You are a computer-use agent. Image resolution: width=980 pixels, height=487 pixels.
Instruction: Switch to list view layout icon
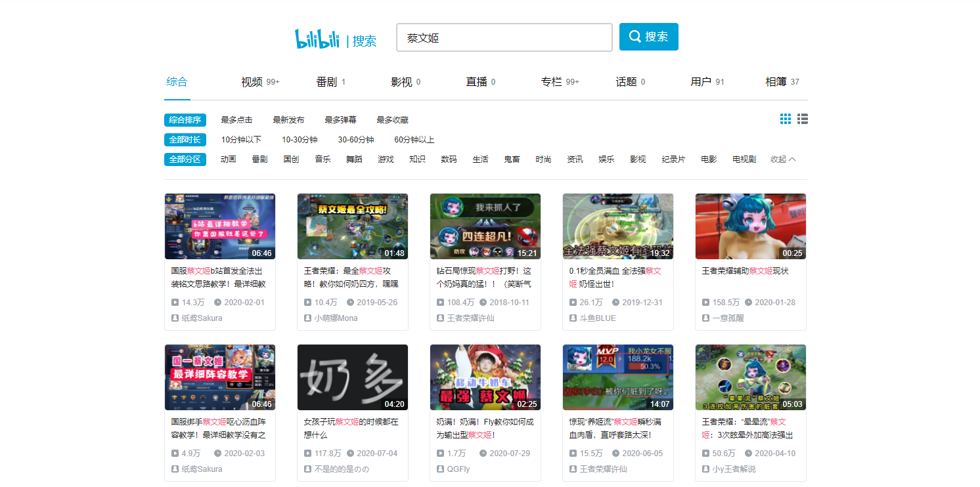[x=803, y=119]
